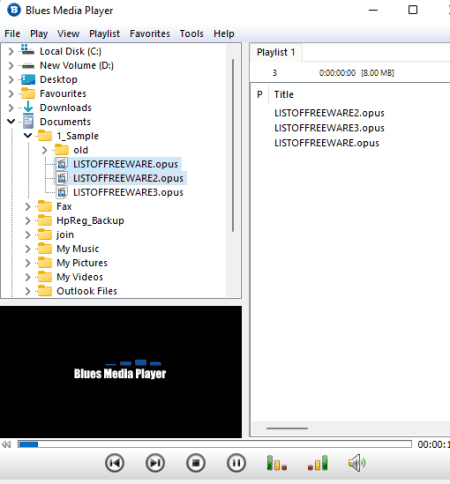The height and width of the screenshot is (484, 450).
Task: Expand the My Pictures folder
Action: click(28, 263)
